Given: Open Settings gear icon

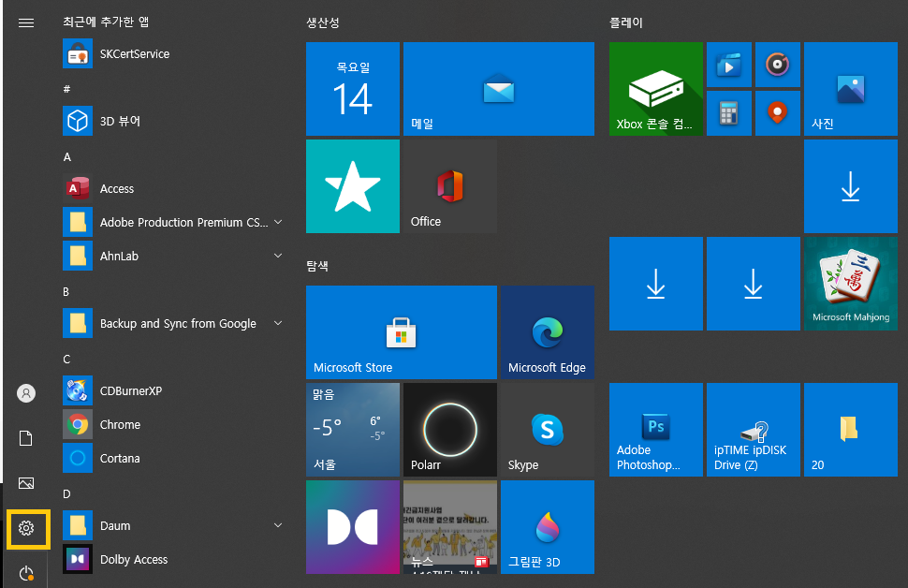Looking at the screenshot, I should [x=26, y=528].
